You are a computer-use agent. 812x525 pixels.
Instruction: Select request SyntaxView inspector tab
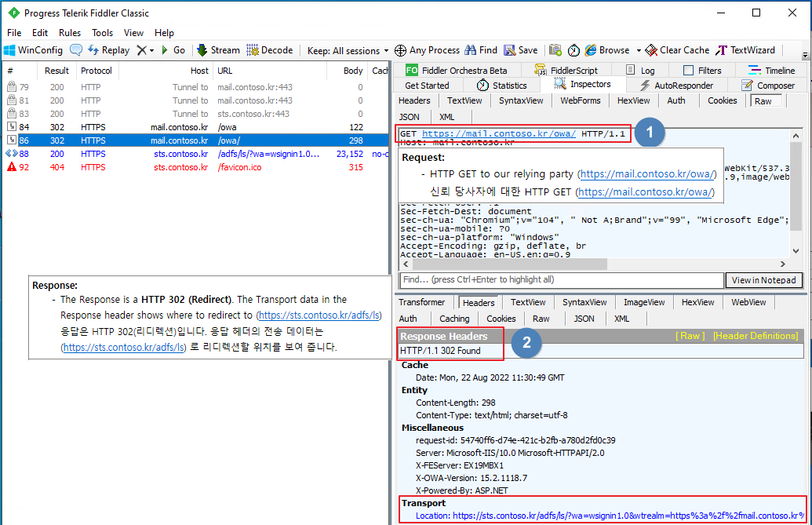pyautogui.click(x=521, y=100)
